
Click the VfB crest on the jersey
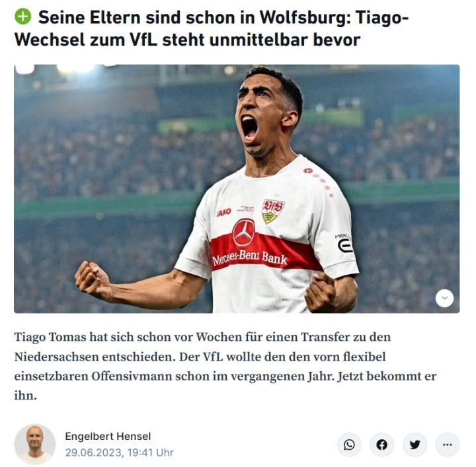click(272, 211)
